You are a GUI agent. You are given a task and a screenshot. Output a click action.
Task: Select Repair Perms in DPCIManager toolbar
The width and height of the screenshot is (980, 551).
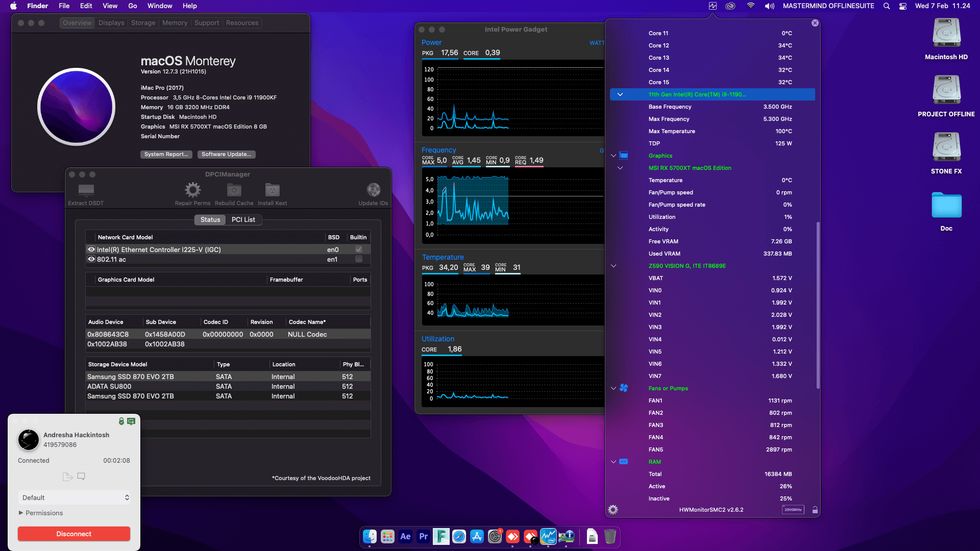pos(192,190)
